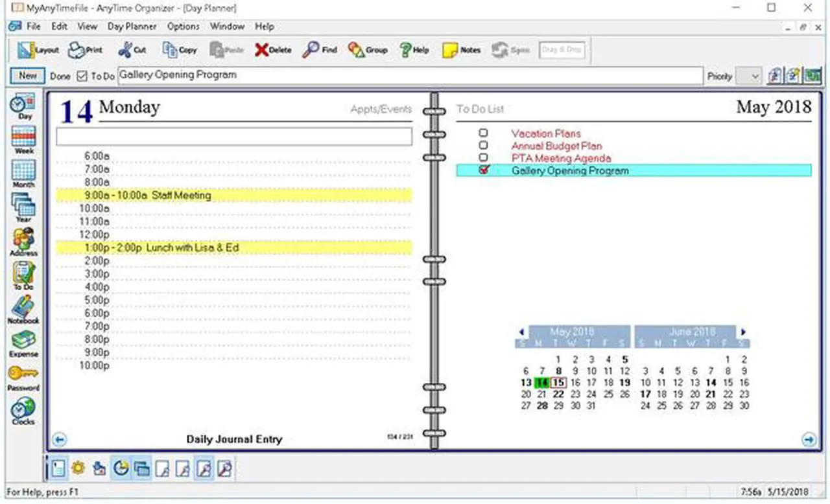
Task: Toggle the Done checkbox in entry bar
Action: (x=82, y=76)
